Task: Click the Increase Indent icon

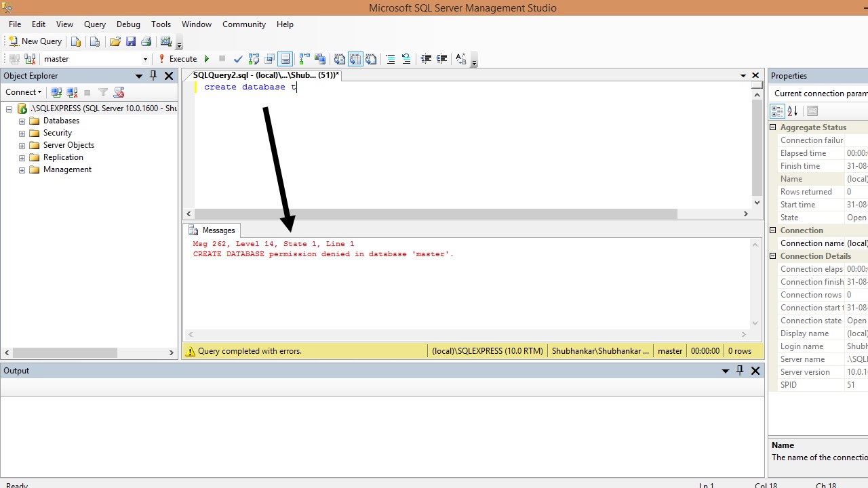Action: (x=442, y=59)
